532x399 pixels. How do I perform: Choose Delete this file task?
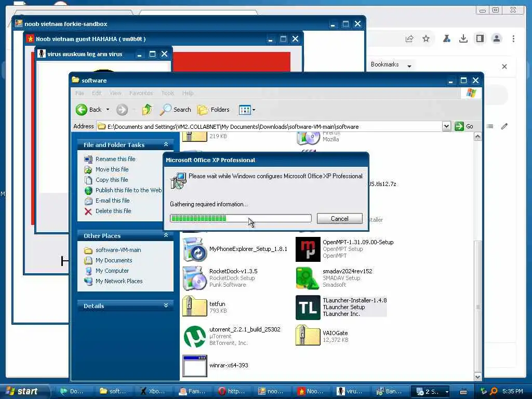[113, 211]
